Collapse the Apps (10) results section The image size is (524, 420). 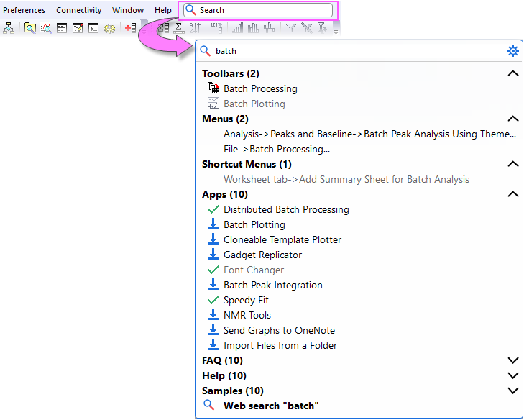513,194
